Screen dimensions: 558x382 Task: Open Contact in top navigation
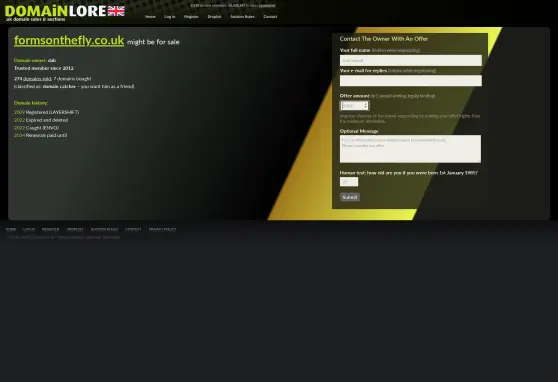270,17
